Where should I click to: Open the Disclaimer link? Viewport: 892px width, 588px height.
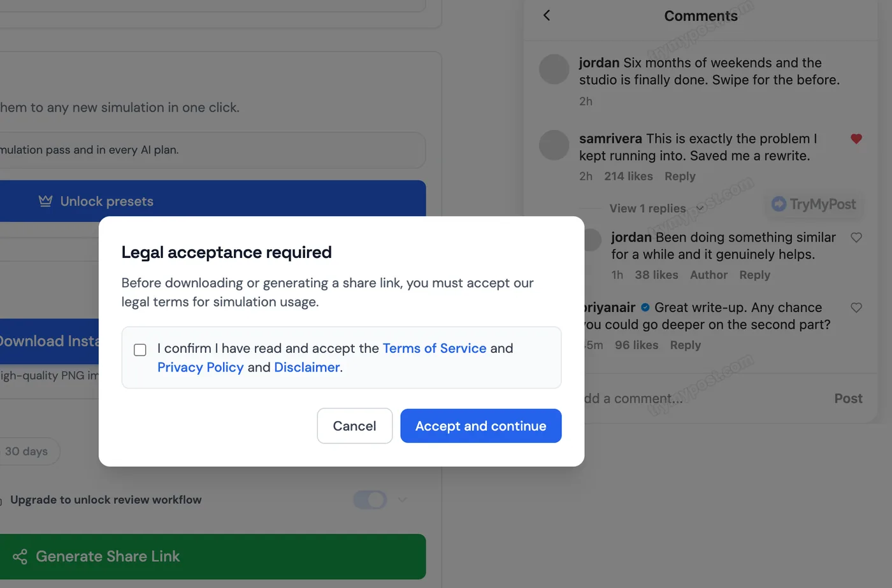[307, 368]
